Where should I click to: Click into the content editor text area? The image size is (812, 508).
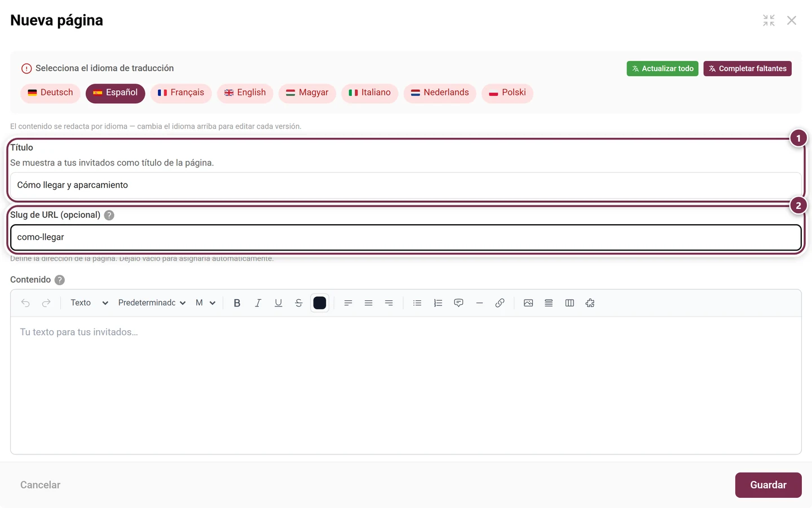coord(406,386)
